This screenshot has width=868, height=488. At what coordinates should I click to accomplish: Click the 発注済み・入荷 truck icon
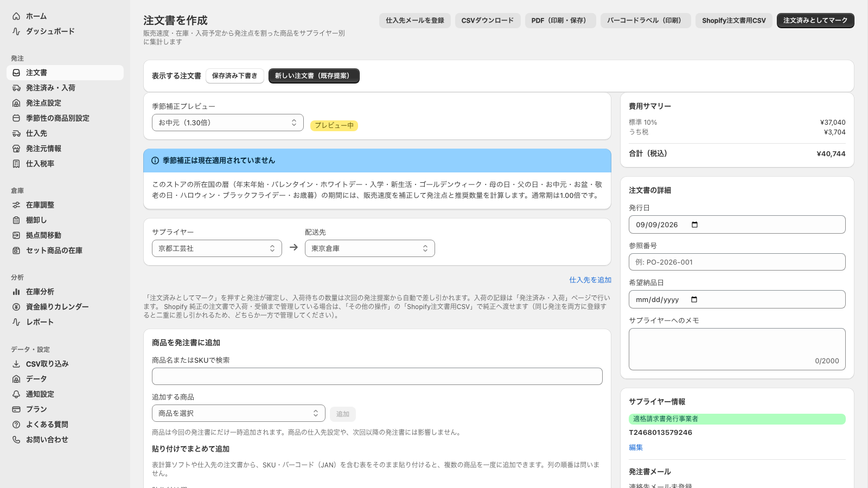tap(16, 88)
